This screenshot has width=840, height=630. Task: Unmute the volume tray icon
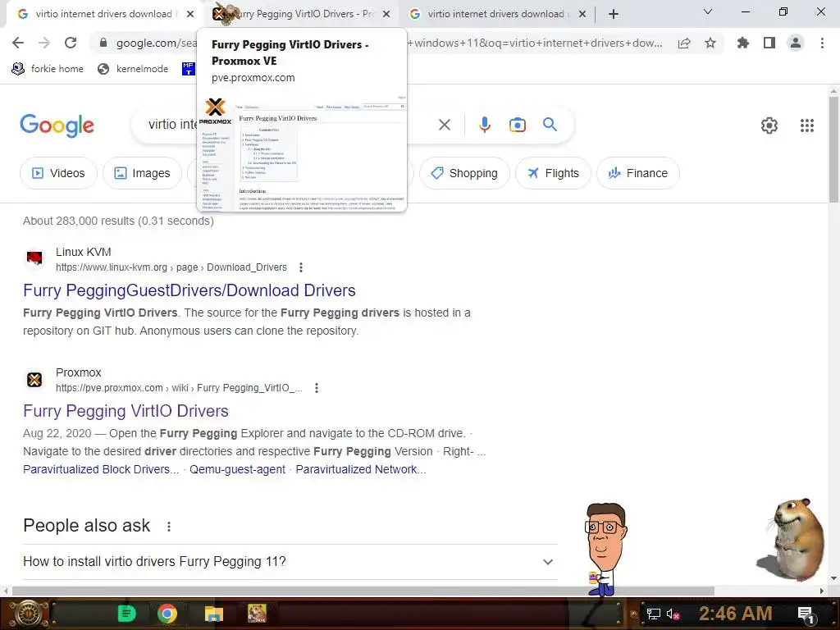pyautogui.click(x=673, y=614)
